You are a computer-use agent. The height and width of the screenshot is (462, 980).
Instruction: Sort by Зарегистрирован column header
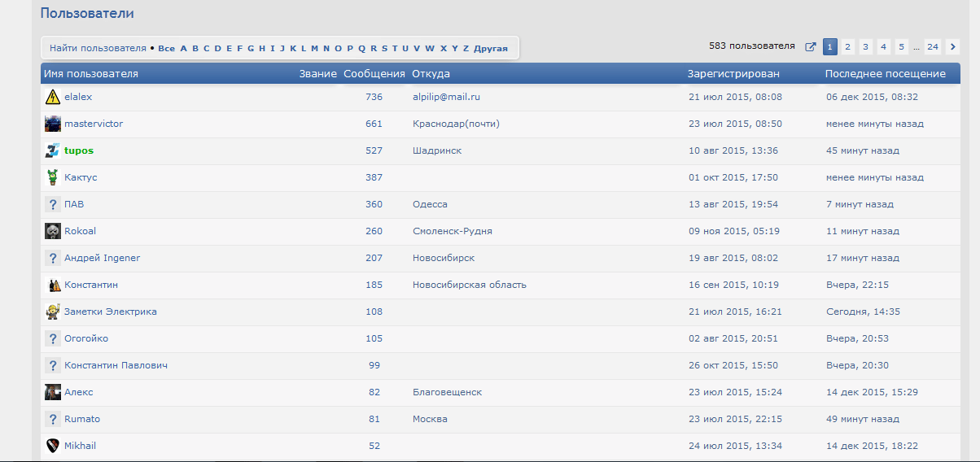point(733,74)
